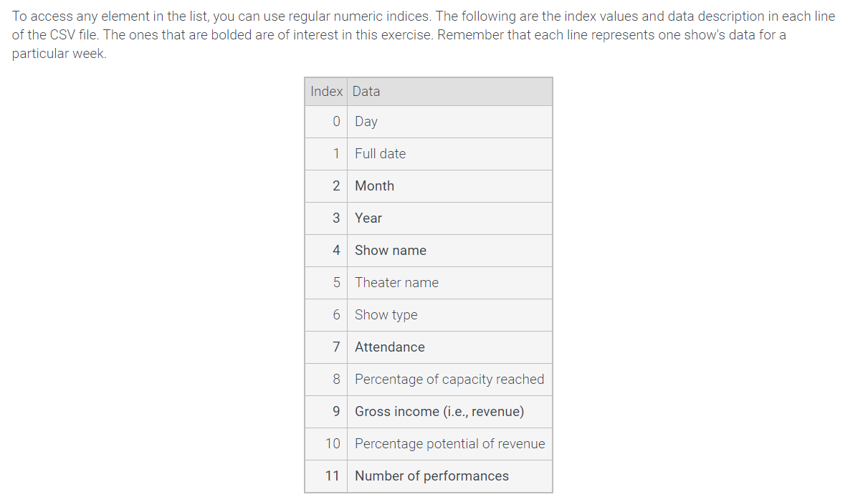Click the intro paragraph about numeric indices
This screenshot has height=502, width=868.
click(x=423, y=35)
